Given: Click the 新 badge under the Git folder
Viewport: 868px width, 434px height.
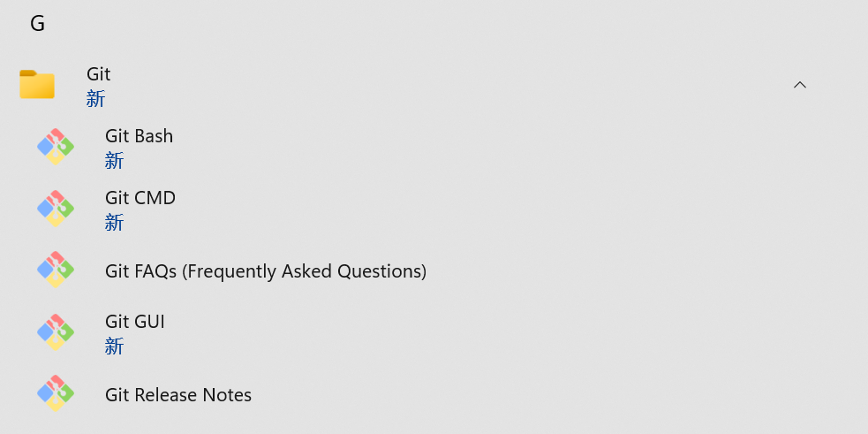Looking at the screenshot, I should pos(95,99).
